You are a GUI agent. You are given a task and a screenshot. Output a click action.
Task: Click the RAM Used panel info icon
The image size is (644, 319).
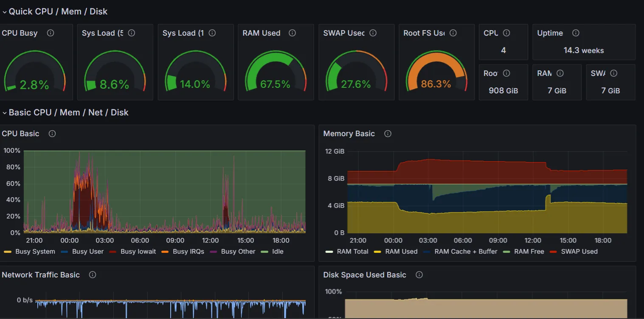click(x=292, y=33)
